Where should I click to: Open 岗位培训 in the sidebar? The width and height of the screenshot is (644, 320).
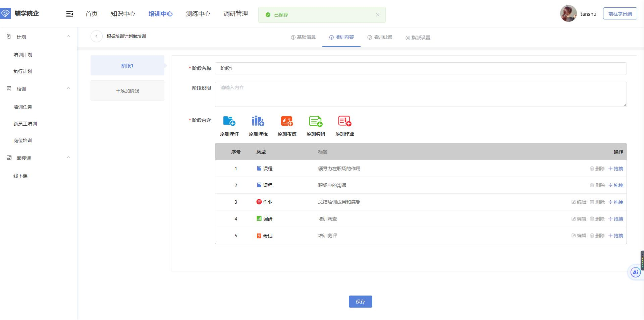23,140
